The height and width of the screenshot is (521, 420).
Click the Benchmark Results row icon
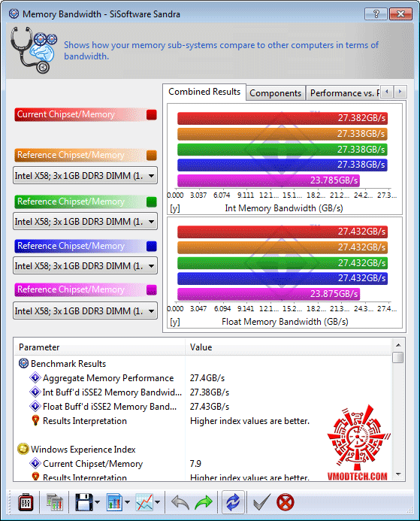[23, 364]
